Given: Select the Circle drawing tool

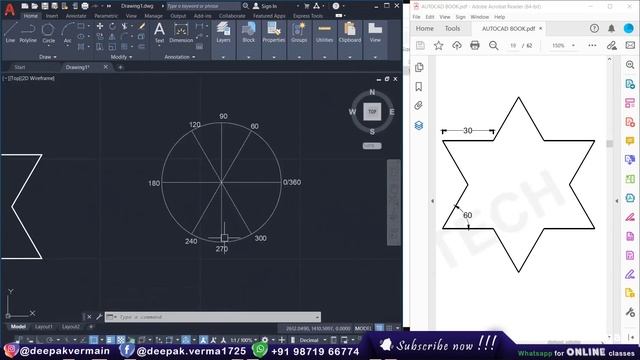Looking at the screenshot, I should tap(48, 33).
